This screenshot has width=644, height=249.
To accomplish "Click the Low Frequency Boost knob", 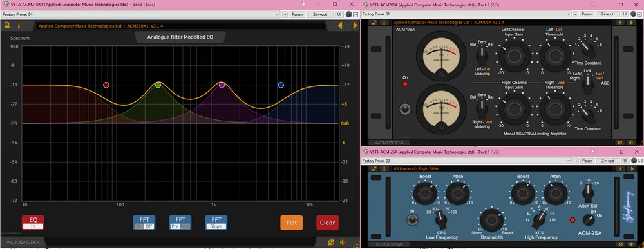I will click(426, 194).
